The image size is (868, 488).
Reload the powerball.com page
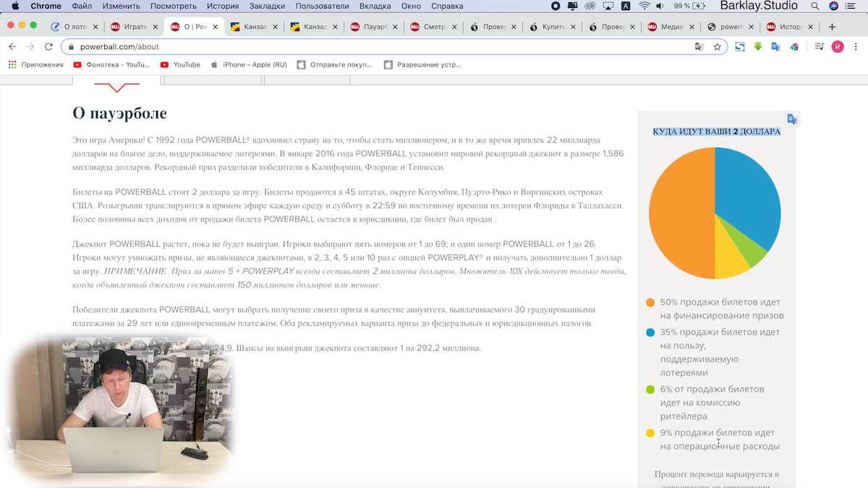pyautogui.click(x=48, y=46)
